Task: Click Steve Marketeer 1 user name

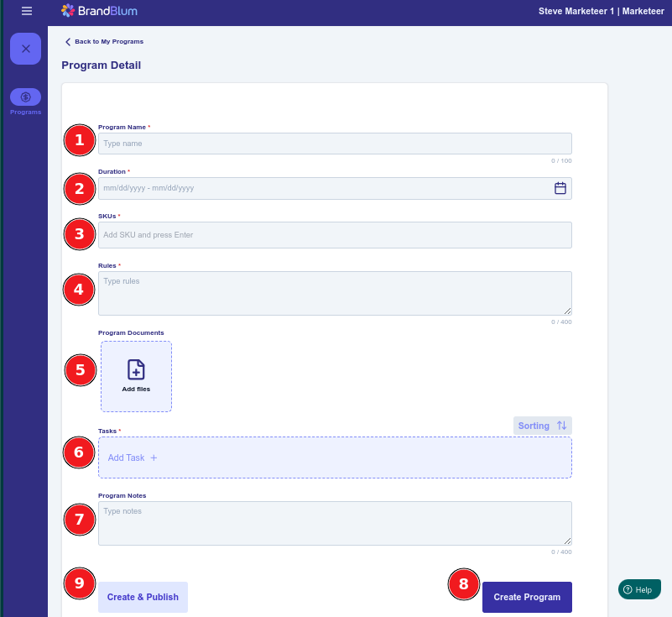Action: pyautogui.click(x=576, y=11)
